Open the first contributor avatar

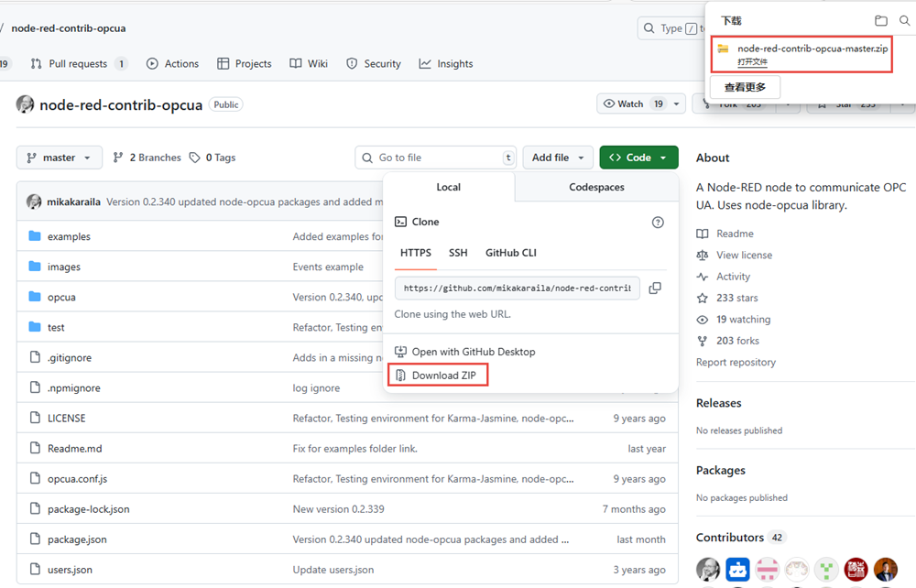708,570
